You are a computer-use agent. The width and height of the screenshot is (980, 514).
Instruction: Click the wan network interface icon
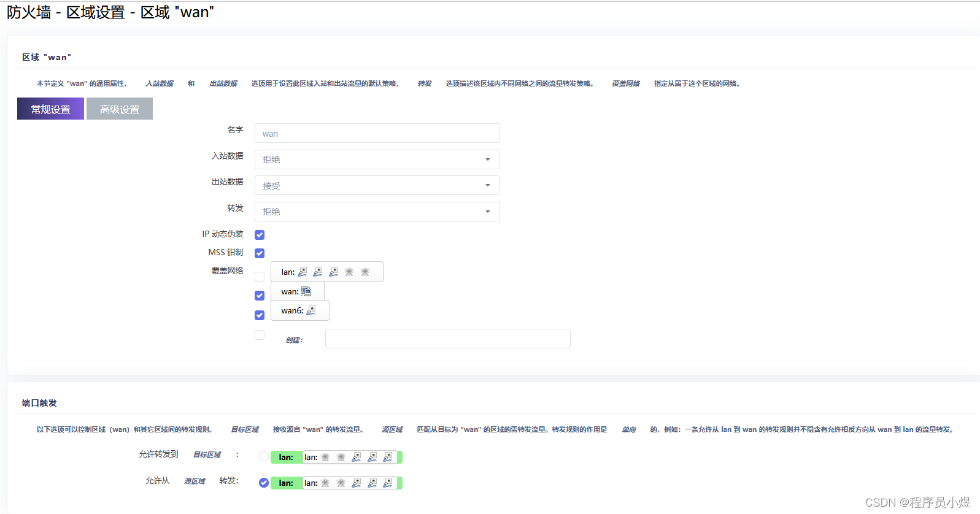[306, 291]
